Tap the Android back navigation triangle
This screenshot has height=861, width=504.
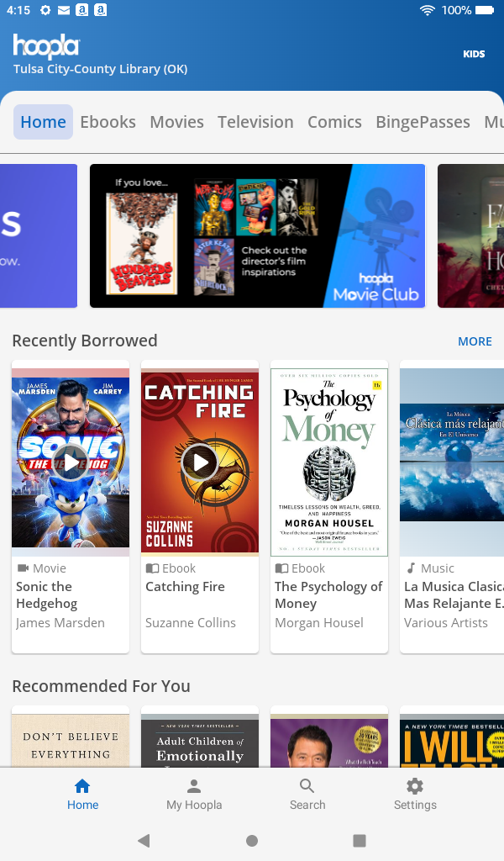click(x=144, y=840)
